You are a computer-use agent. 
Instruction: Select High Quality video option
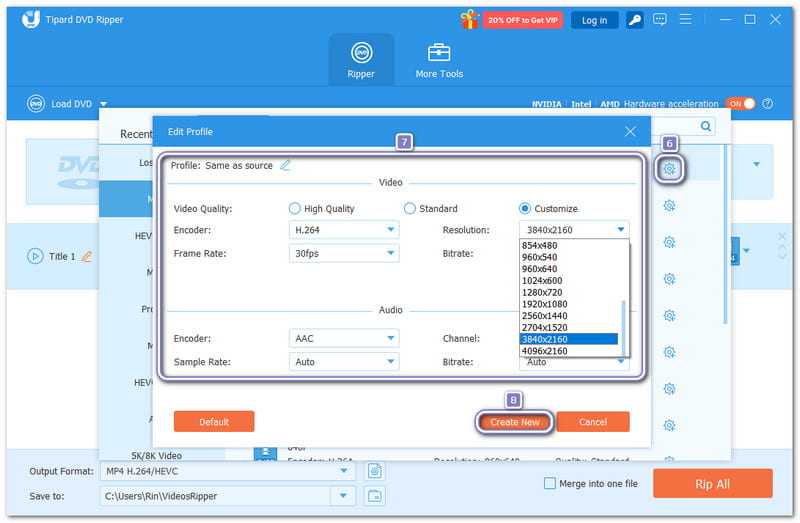[295, 209]
